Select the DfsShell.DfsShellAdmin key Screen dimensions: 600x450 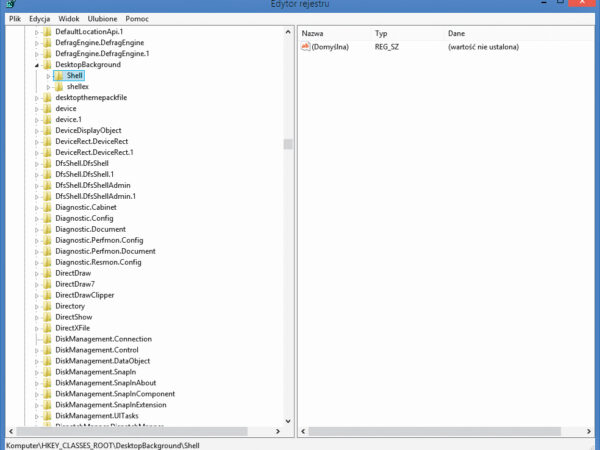click(x=93, y=185)
